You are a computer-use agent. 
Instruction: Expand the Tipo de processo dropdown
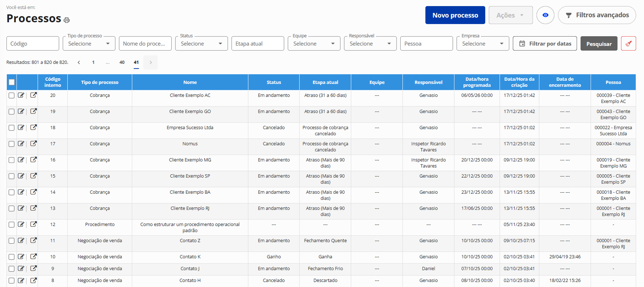tap(89, 43)
